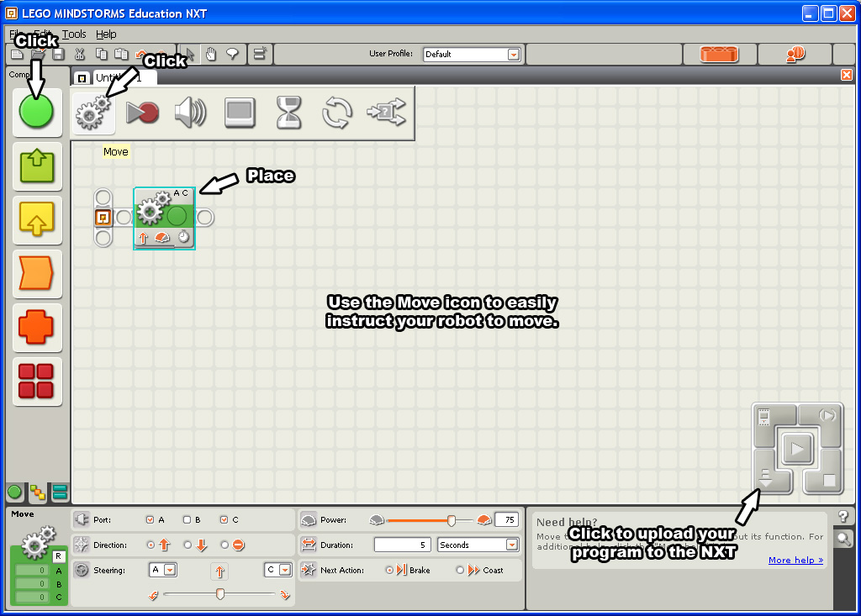The width and height of the screenshot is (861, 616).
Task: Adjust the Steering slider handle
Action: [220, 593]
